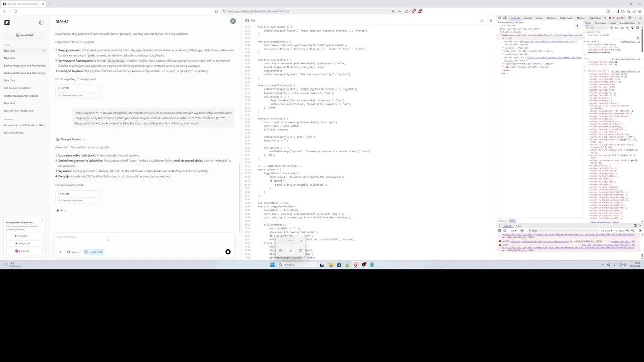The width and height of the screenshot is (644, 362).
Task: Open the Windows Start menu
Action: 272,265
